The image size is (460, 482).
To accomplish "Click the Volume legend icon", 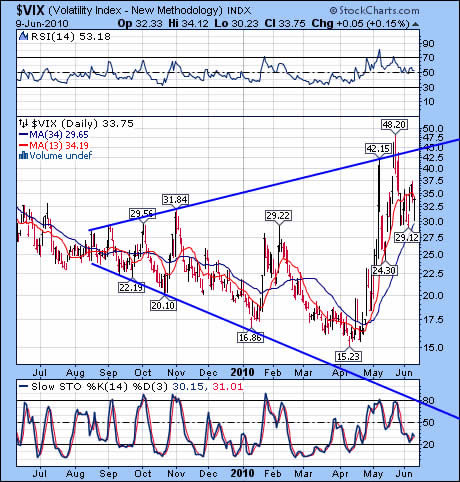I will tap(23, 156).
